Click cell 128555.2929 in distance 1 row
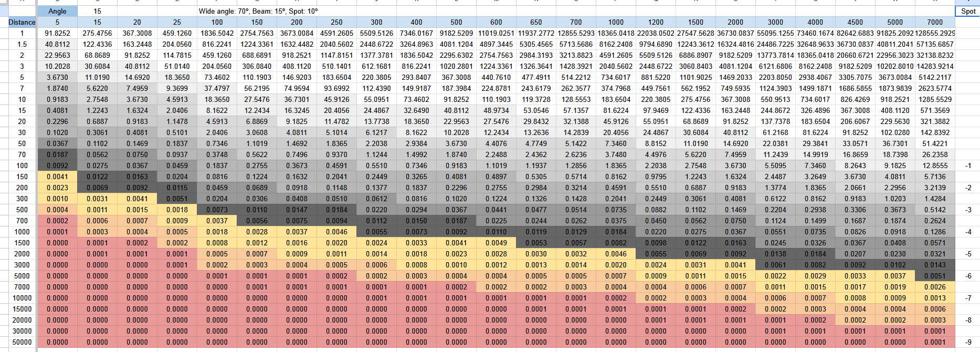The image size is (980, 352). (x=935, y=33)
